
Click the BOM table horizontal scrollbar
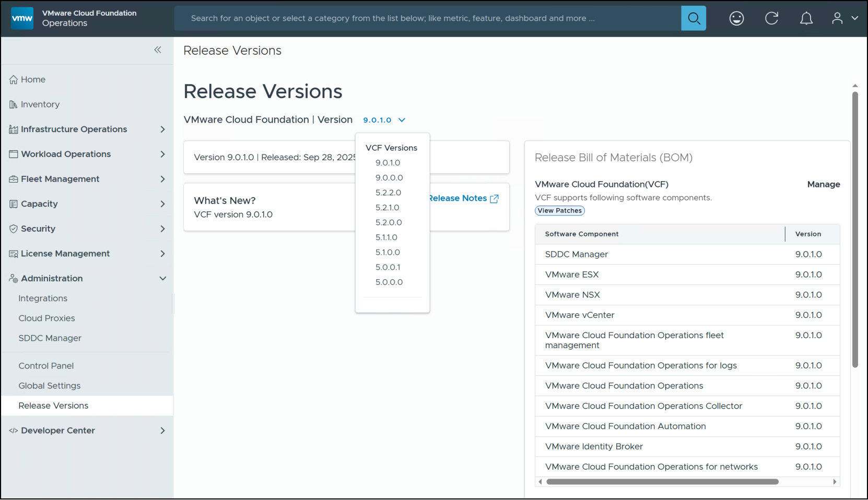662,482
